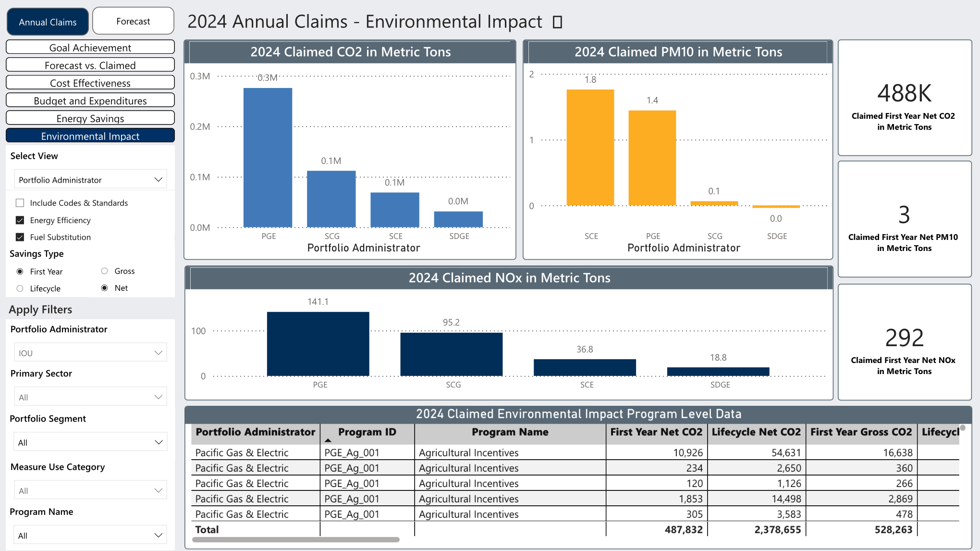This screenshot has height=551, width=980.
Task: Navigate to Budget and Expenditures tab
Action: point(90,101)
